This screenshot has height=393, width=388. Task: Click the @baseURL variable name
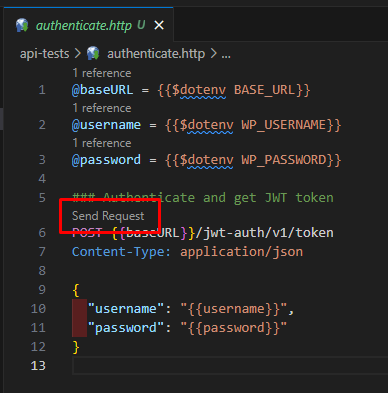coord(103,90)
